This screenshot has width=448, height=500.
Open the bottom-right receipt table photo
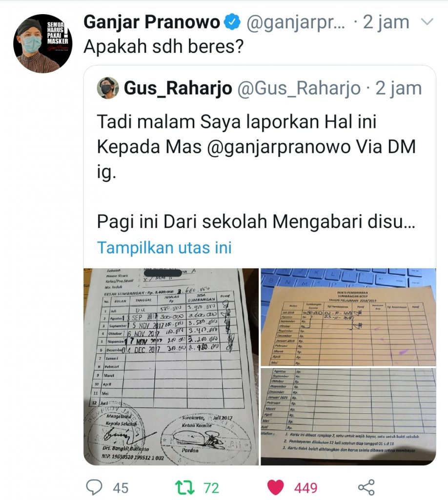tap(348, 417)
